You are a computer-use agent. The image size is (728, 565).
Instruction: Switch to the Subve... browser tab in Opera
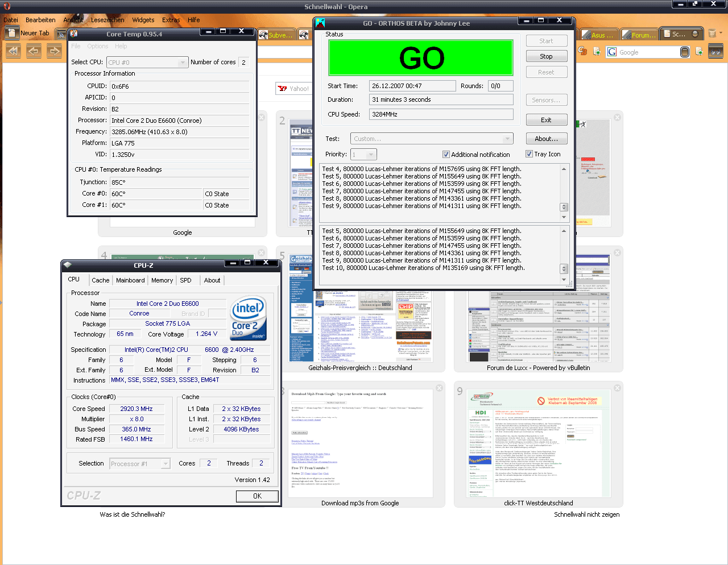tap(276, 35)
